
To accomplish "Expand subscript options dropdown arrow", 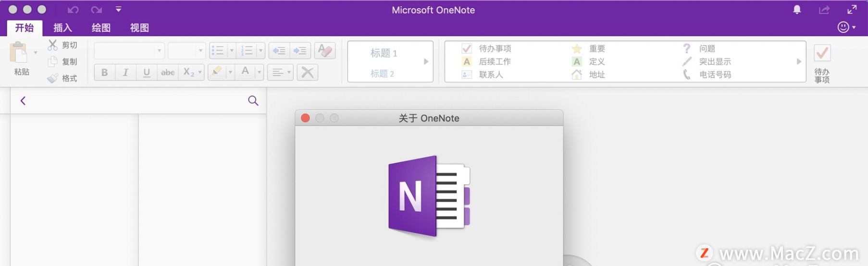I will click(200, 73).
